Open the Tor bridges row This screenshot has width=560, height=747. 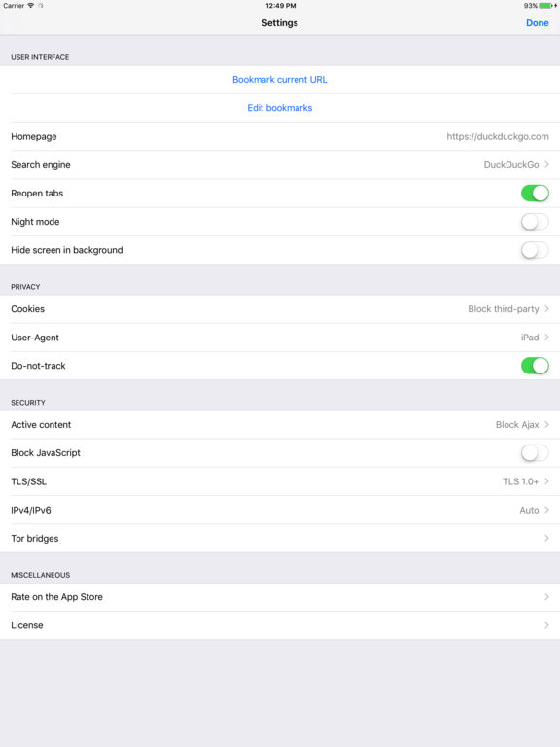point(280,538)
